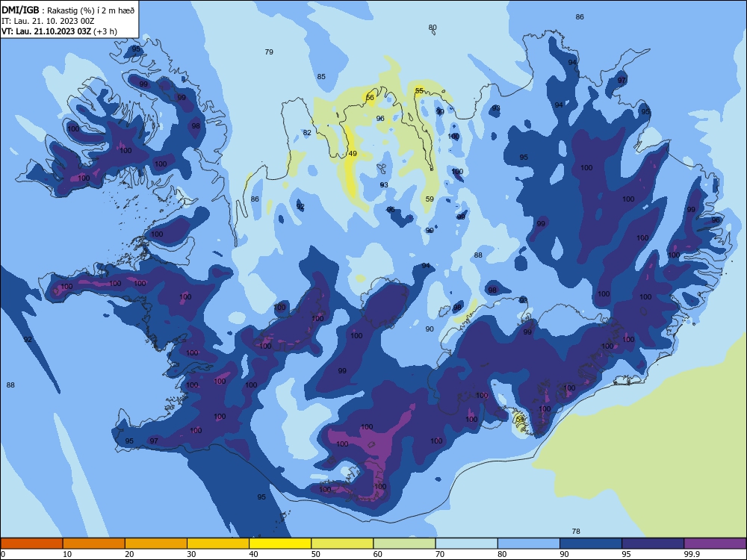Click the '97' value in the northeast
This screenshot has height=560, width=747.
[x=622, y=80]
